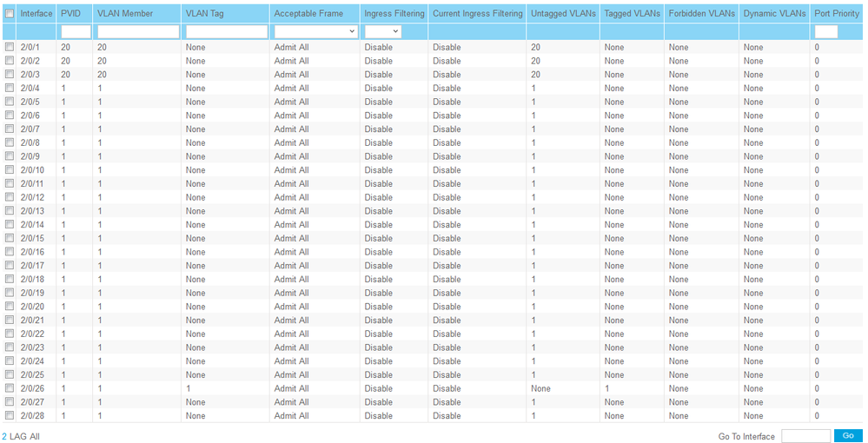Enable the checkbox for interface 2/0/14
The image size is (868, 443).
coord(10,224)
